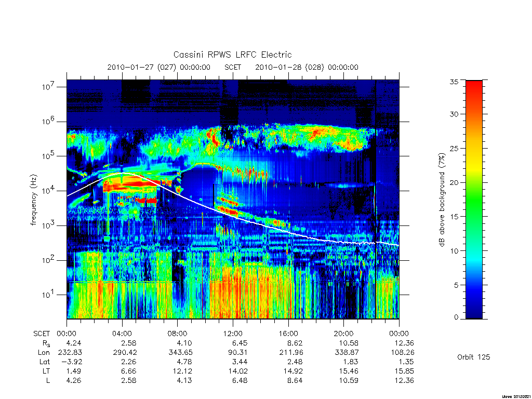
Task: Click the Lat value -3.92
Action: (x=72, y=362)
